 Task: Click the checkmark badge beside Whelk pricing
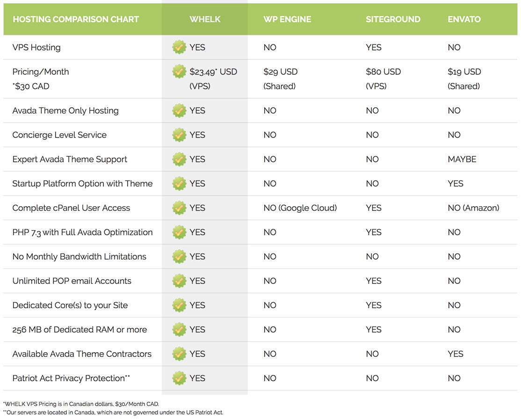pos(179,72)
